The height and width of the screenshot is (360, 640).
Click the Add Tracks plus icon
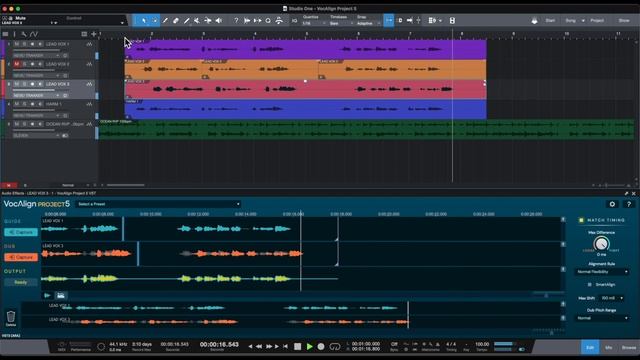tap(93, 34)
